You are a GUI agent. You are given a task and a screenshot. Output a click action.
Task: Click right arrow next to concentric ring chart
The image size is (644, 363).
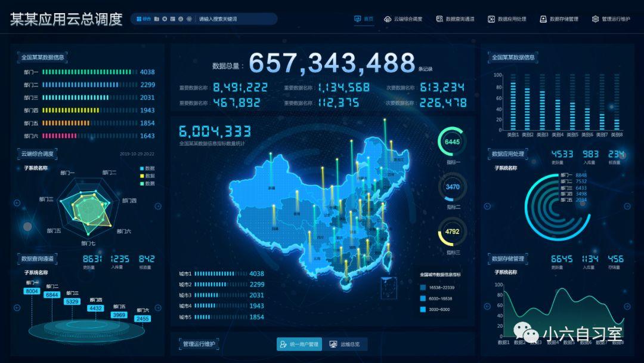627,206
